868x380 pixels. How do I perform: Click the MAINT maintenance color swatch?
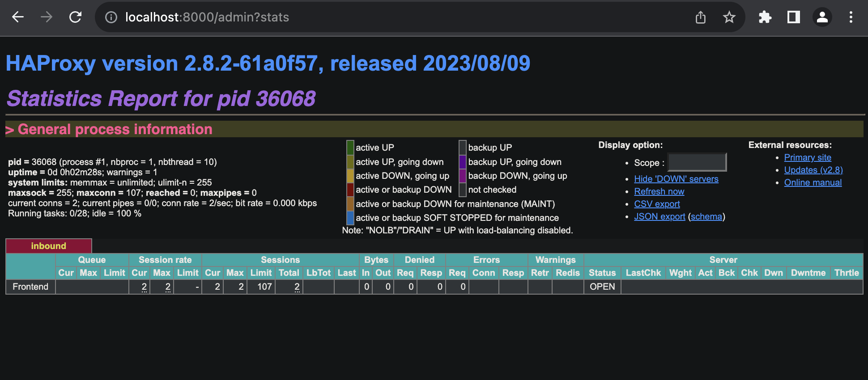[350, 204]
